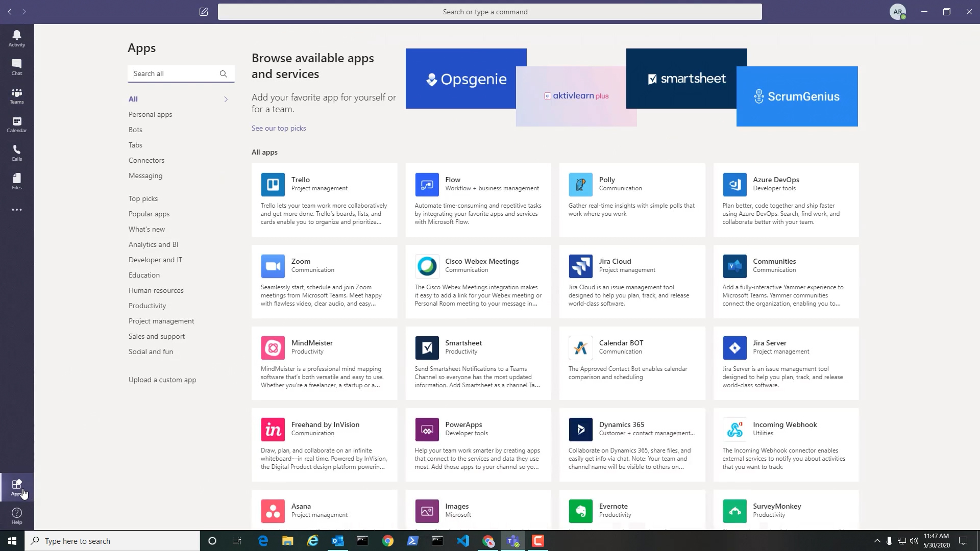This screenshot has height=551, width=980.
Task: Browse Analytics and BI apps
Action: tap(154, 244)
